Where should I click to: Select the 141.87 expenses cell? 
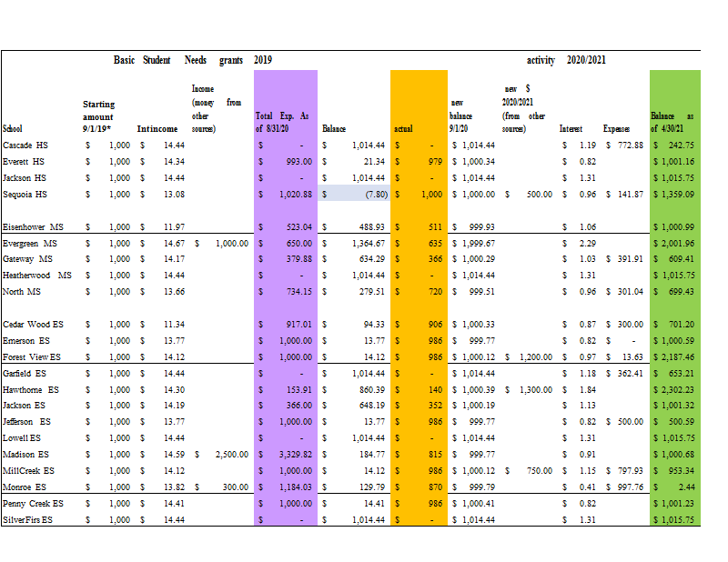click(631, 195)
